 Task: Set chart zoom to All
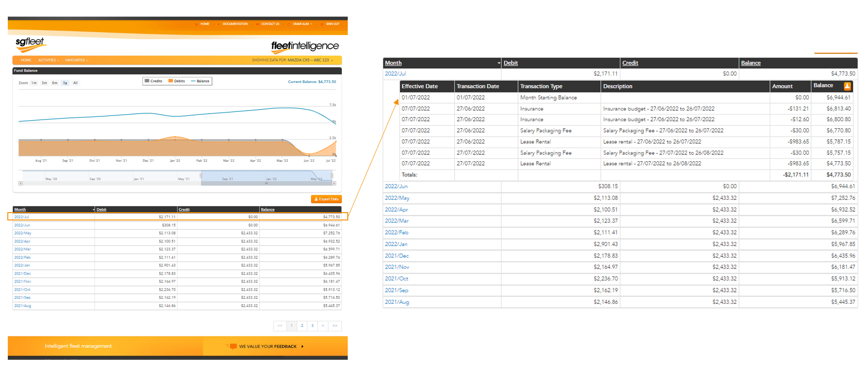[75, 83]
